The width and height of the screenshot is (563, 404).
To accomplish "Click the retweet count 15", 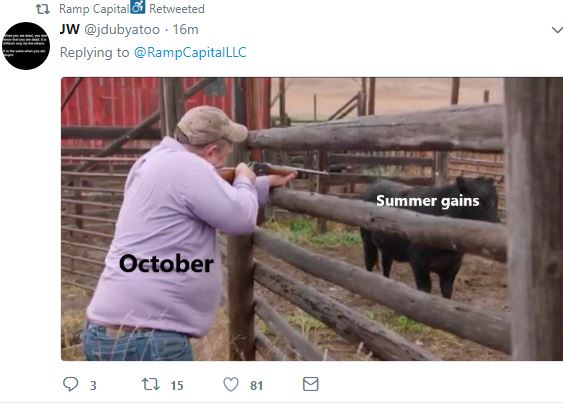I will tap(177, 385).
